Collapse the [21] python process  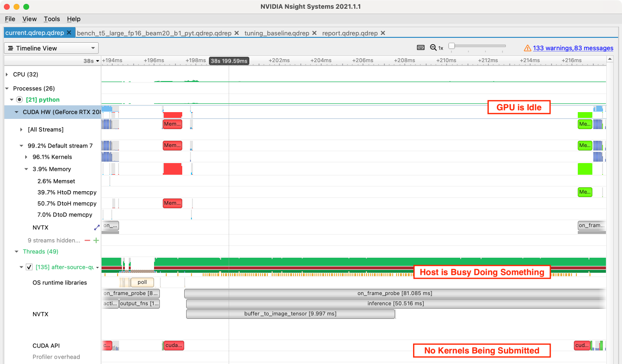(12, 99)
